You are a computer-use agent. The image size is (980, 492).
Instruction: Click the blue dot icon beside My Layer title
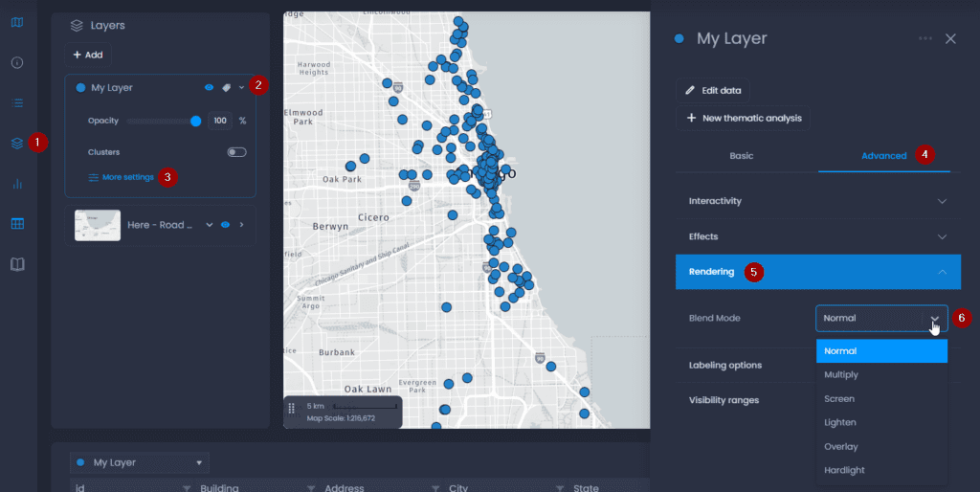click(679, 38)
